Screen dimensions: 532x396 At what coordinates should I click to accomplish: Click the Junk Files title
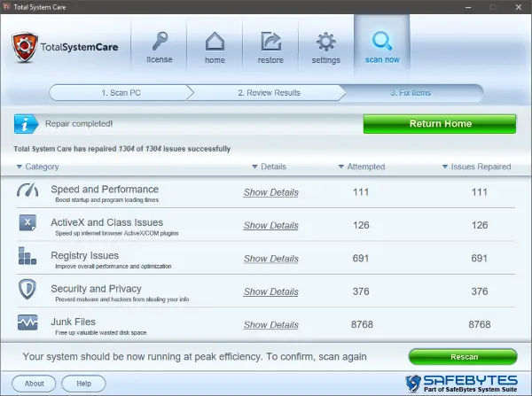(x=73, y=322)
